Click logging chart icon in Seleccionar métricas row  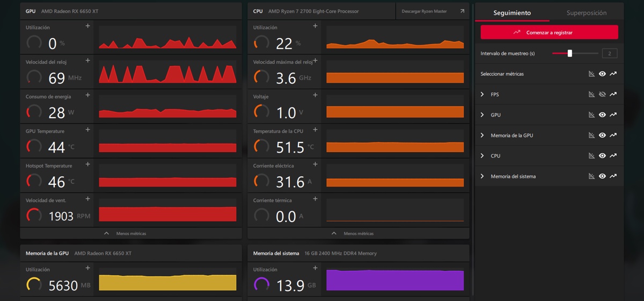click(x=592, y=74)
